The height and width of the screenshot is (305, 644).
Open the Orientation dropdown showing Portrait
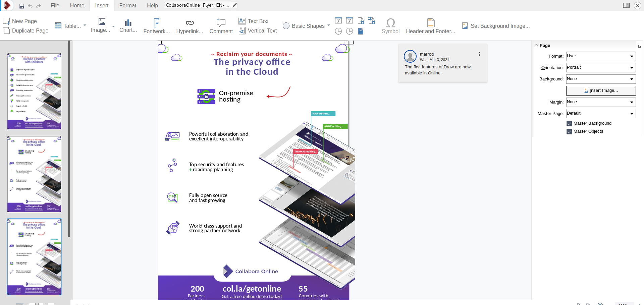[601, 68]
